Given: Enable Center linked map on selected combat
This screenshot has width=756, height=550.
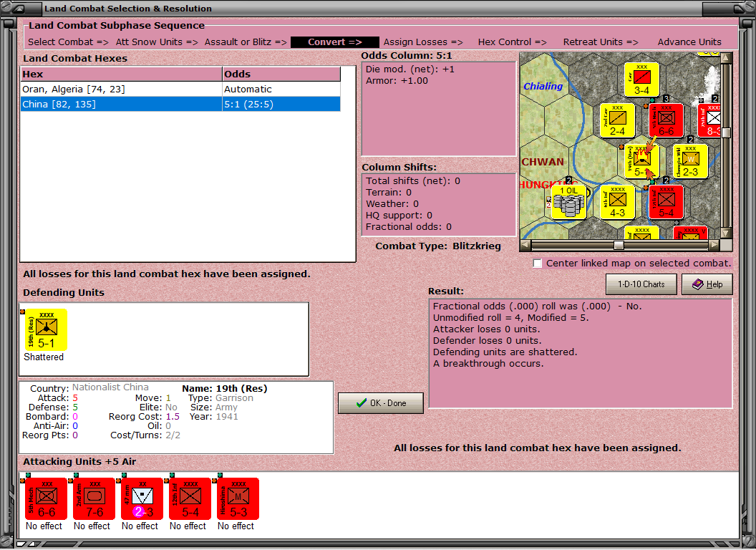Looking at the screenshot, I should click(538, 264).
